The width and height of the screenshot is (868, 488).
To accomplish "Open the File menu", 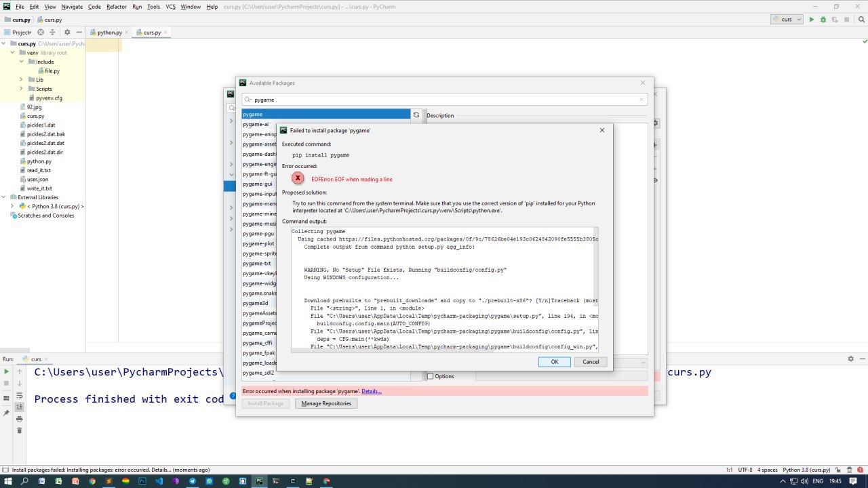I will pos(20,7).
